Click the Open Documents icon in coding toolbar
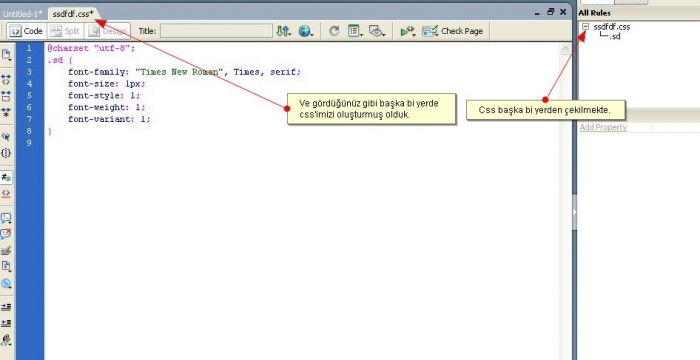The height and width of the screenshot is (360, 700). coord(6,55)
